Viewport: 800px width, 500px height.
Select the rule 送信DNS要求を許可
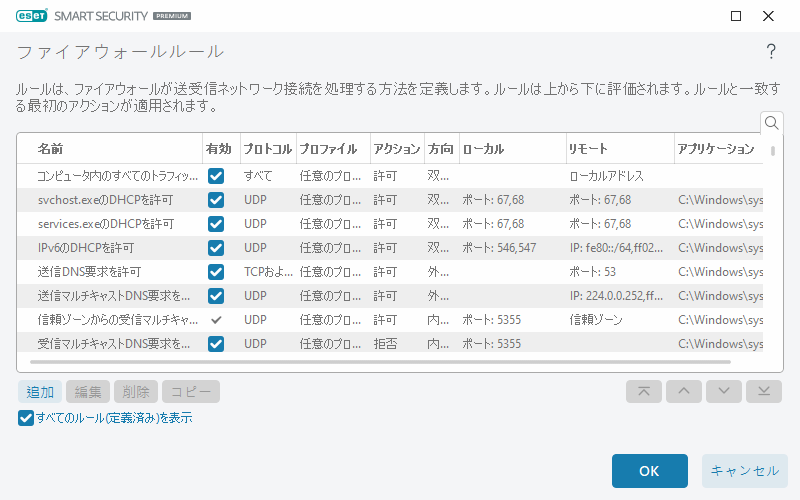coord(390,272)
